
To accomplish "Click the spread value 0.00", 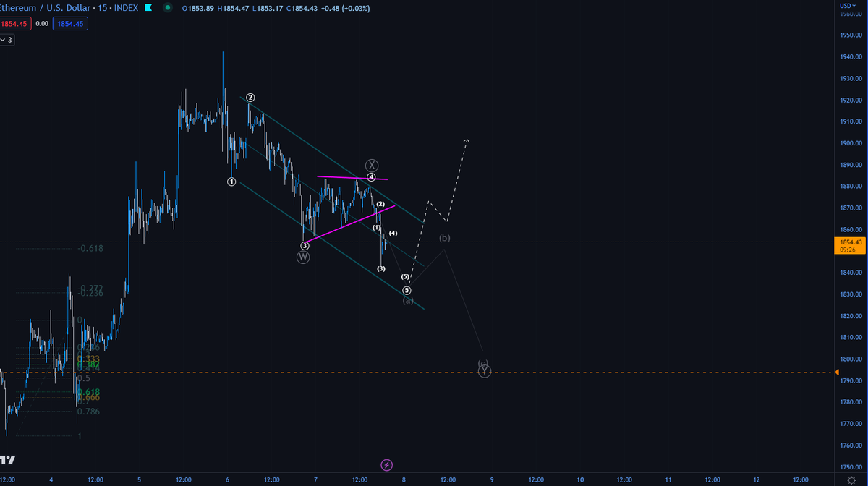I will tap(42, 24).
